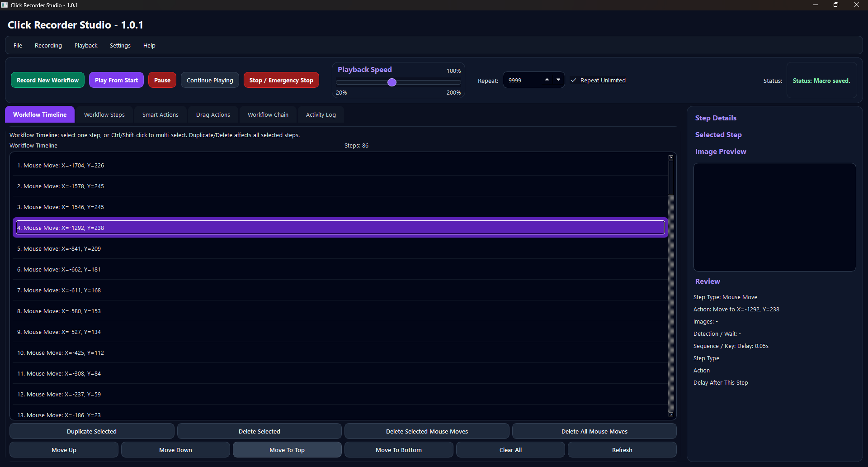868x467 pixels.
Task: Click the Move To Top button
Action: [287, 450]
